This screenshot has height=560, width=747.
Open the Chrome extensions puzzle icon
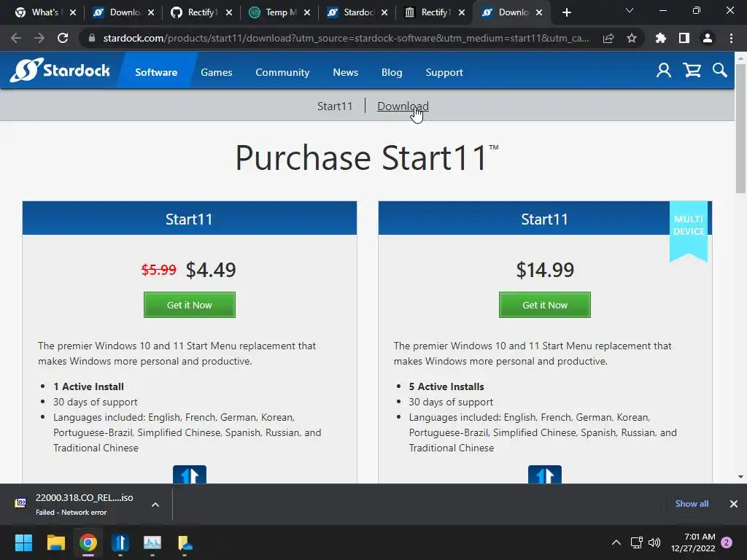[x=660, y=38]
